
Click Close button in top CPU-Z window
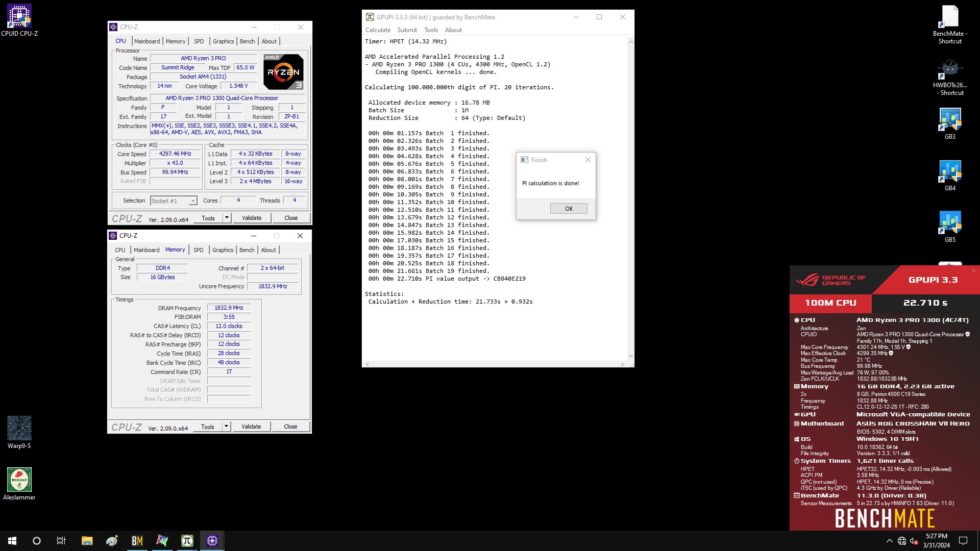[x=291, y=218]
